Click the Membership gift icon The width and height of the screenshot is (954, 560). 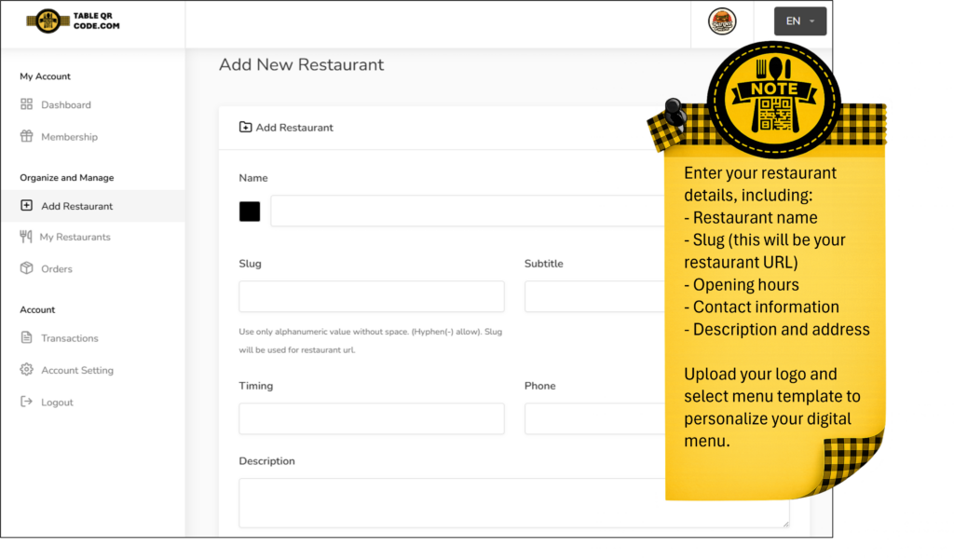[x=26, y=137]
